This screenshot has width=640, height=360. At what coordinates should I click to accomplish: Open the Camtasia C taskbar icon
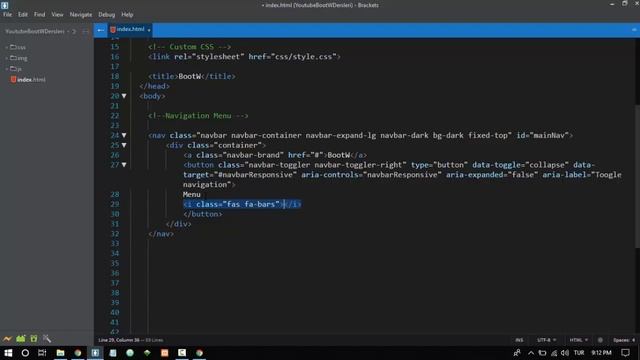coord(182,353)
